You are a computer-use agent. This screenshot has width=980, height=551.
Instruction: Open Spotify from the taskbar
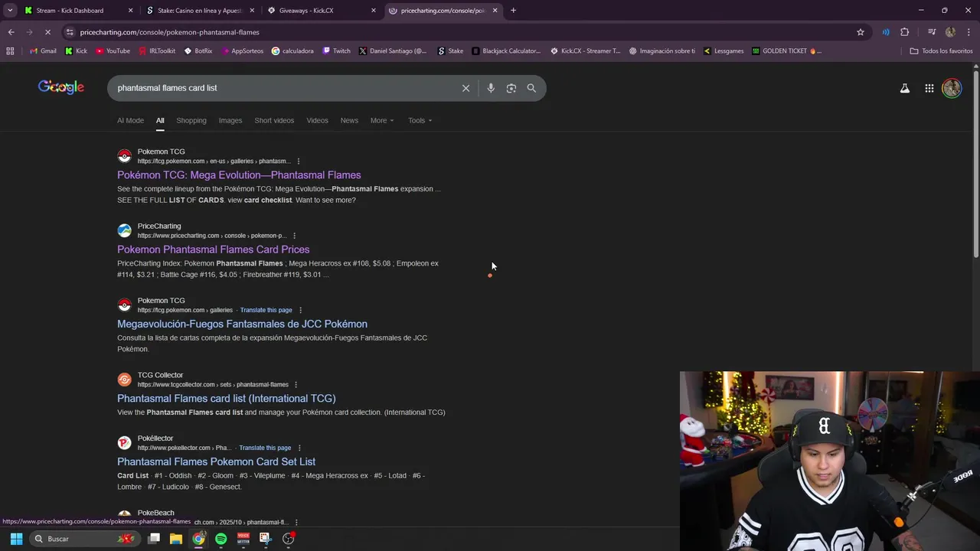click(220, 539)
